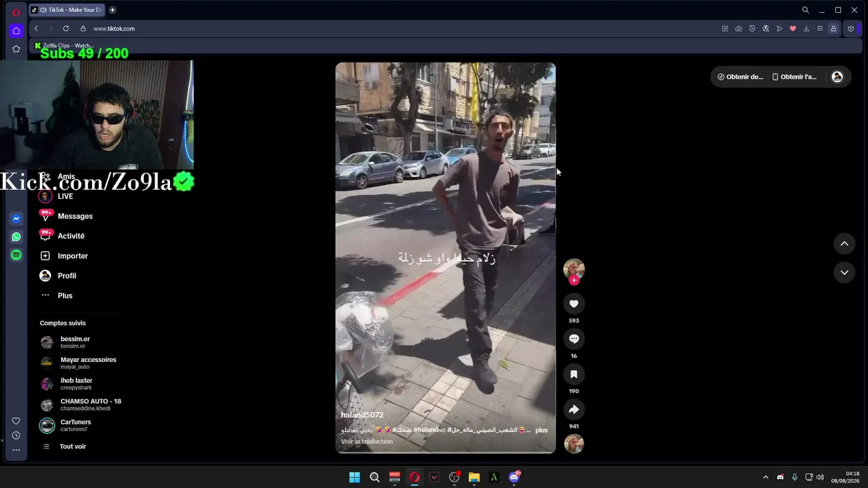Open bookmarks star in Opera sidebar
The image size is (868, 488).
click(x=16, y=49)
